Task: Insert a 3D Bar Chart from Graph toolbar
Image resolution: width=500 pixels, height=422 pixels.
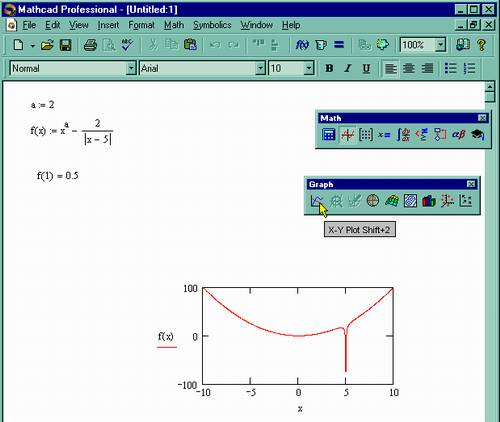Action: 429,201
